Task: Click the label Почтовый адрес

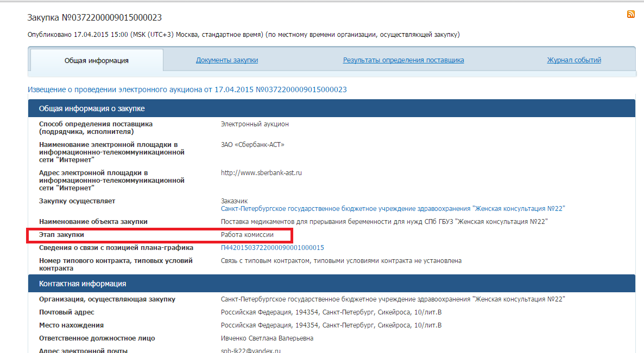Action: pos(67,312)
